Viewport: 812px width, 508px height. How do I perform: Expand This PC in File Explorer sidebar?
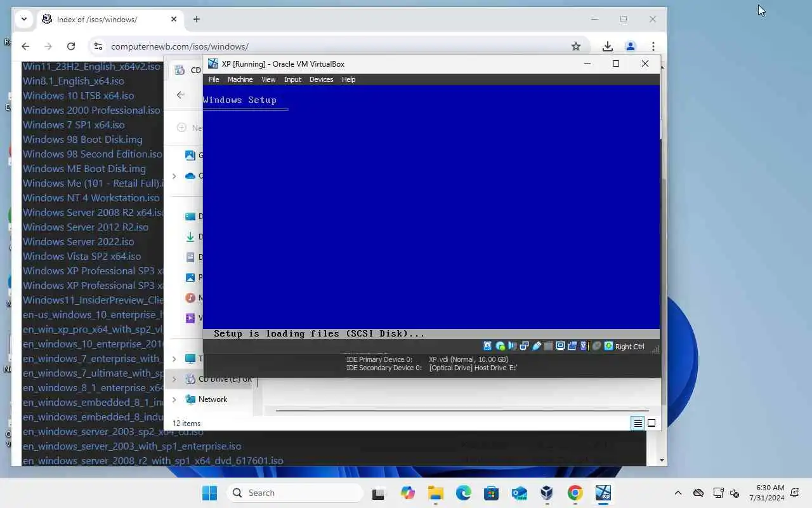[x=174, y=359]
